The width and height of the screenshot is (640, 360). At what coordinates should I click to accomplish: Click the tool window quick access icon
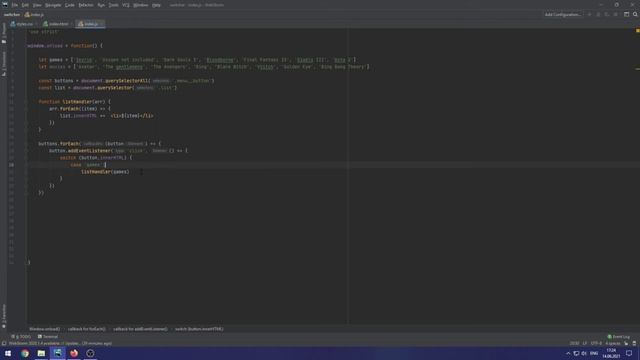[x=4, y=344]
